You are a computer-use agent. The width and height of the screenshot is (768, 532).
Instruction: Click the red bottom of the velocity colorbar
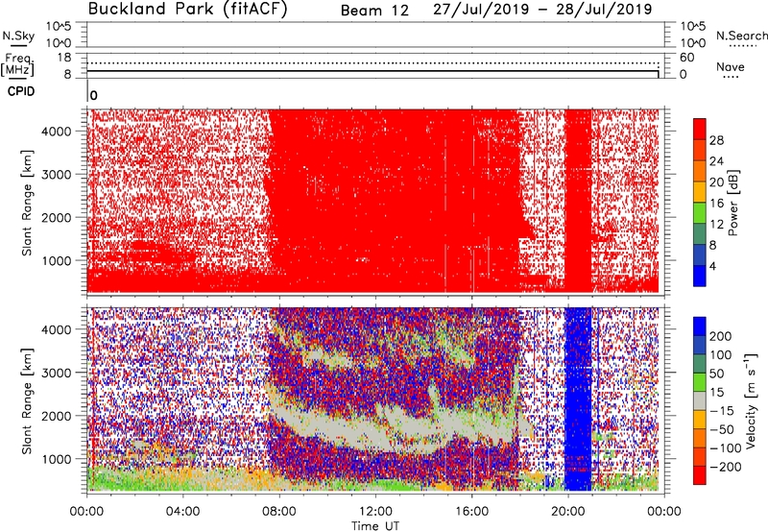pyautogui.click(x=700, y=475)
